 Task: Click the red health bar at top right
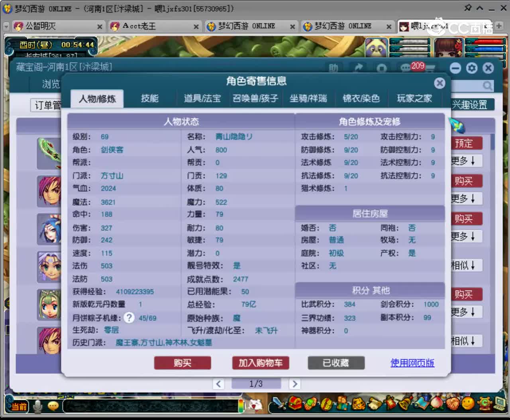tap(485, 41)
